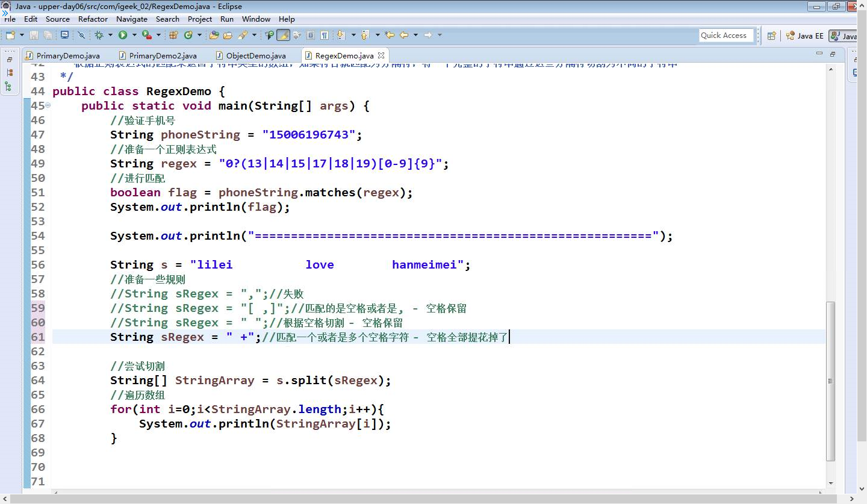Open the Source menu
The image size is (867, 504).
pos(58,19)
